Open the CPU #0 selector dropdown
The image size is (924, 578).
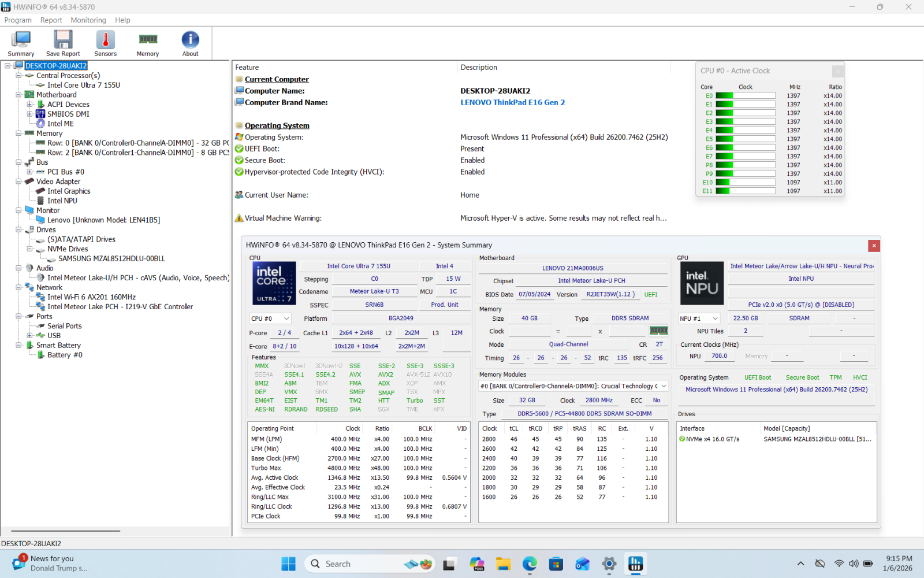pyautogui.click(x=270, y=318)
